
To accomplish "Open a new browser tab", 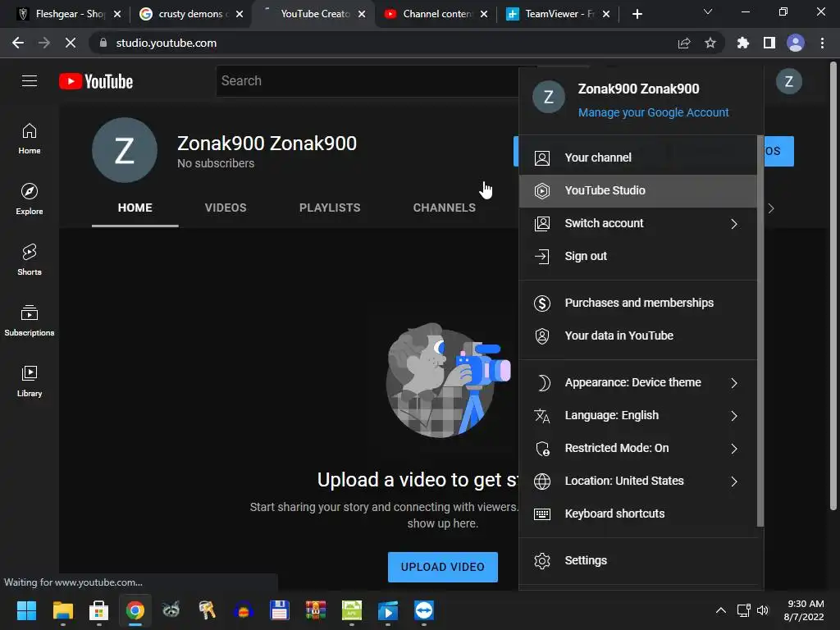I will tap(637, 14).
